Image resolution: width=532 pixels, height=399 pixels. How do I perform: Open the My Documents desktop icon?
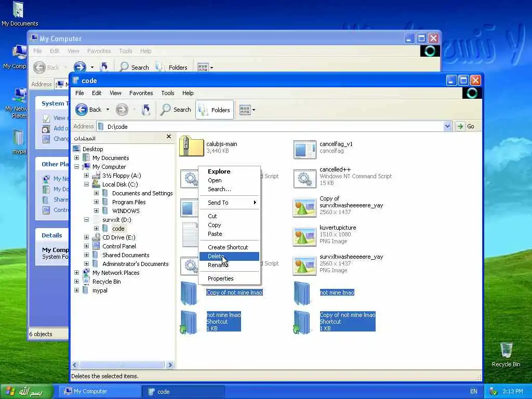19,9
